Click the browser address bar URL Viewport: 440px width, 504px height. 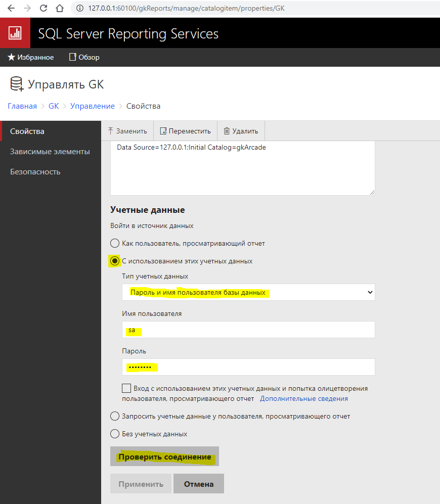coord(187,8)
